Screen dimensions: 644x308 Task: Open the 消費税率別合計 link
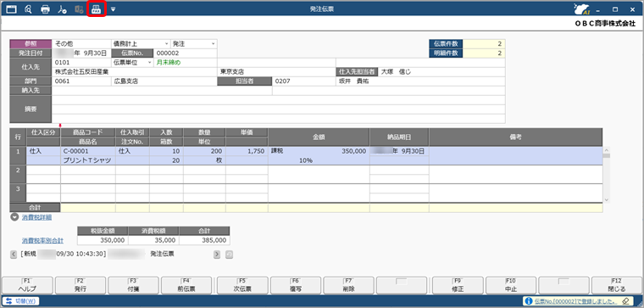42,241
